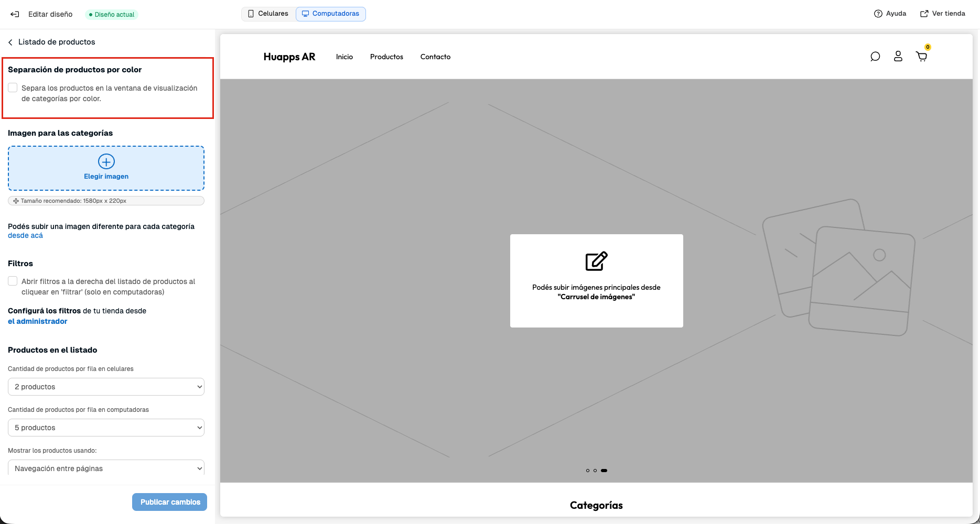This screenshot has height=524, width=980.
Task: Open products per row on mobile dropdown
Action: tap(106, 387)
